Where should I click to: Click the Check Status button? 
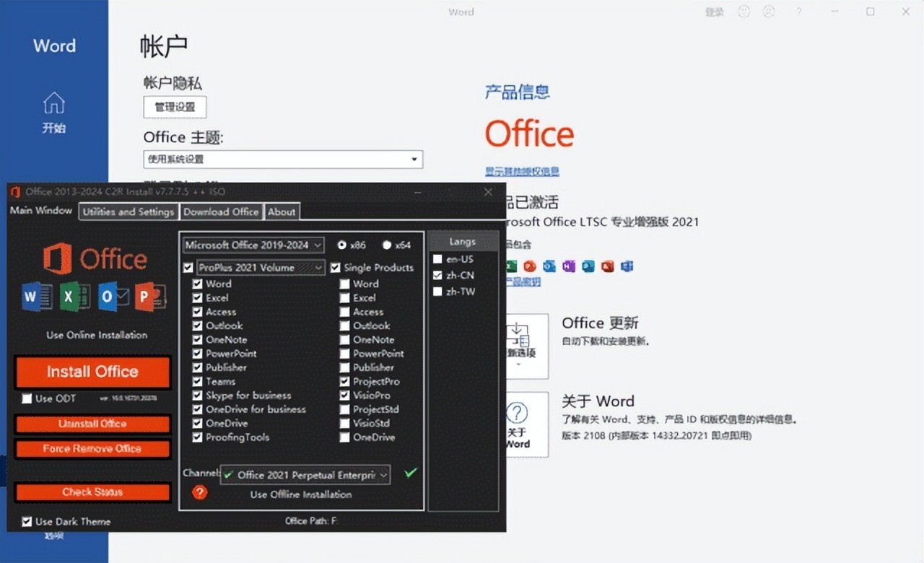click(x=92, y=492)
